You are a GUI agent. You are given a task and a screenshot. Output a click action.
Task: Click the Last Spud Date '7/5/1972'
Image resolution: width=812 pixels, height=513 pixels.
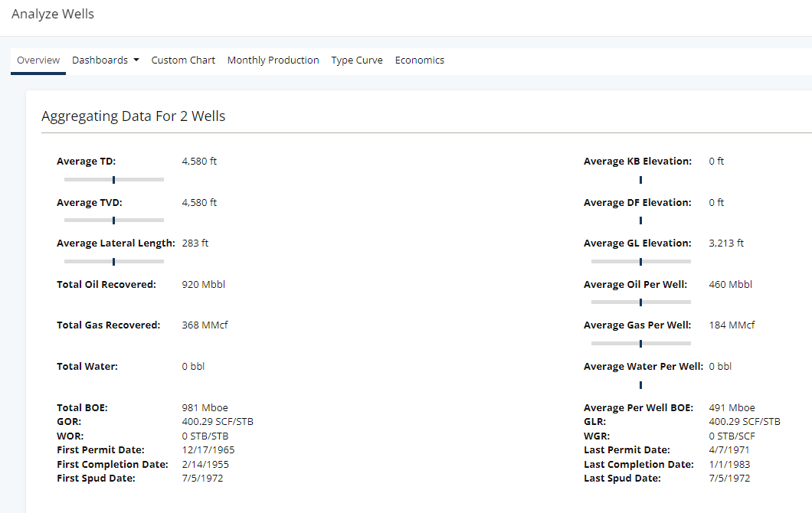click(x=730, y=479)
